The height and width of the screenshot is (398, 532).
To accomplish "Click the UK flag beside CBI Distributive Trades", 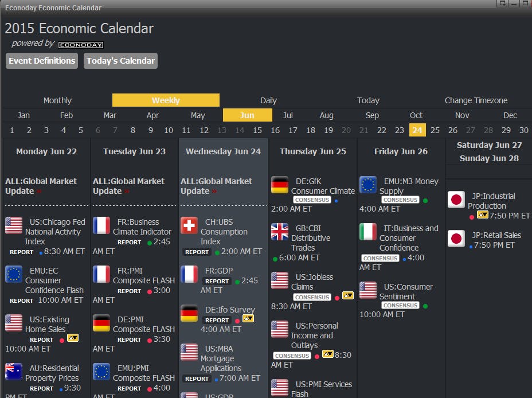I will click(280, 232).
